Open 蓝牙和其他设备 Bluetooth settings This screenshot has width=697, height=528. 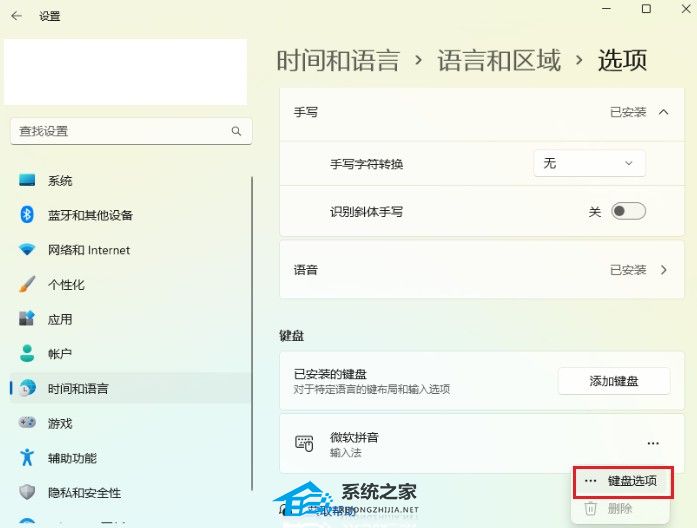coord(90,215)
